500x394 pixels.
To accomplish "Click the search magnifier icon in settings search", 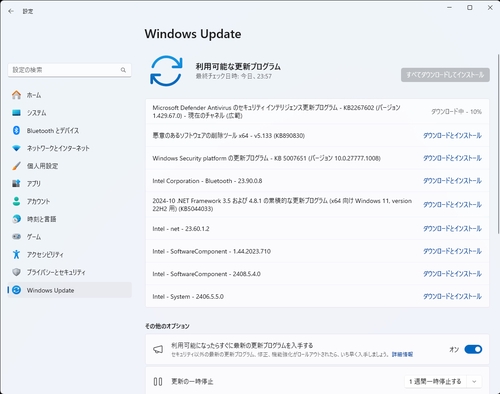I will (x=123, y=70).
